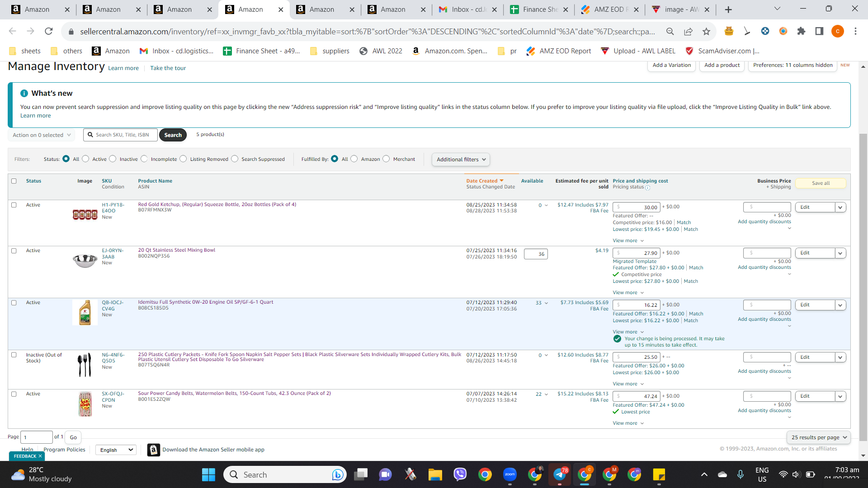Image resolution: width=868 pixels, height=488 pixels.
Task: Expand View more for Sour Power Candy Belts
Action: click(628, 423)
